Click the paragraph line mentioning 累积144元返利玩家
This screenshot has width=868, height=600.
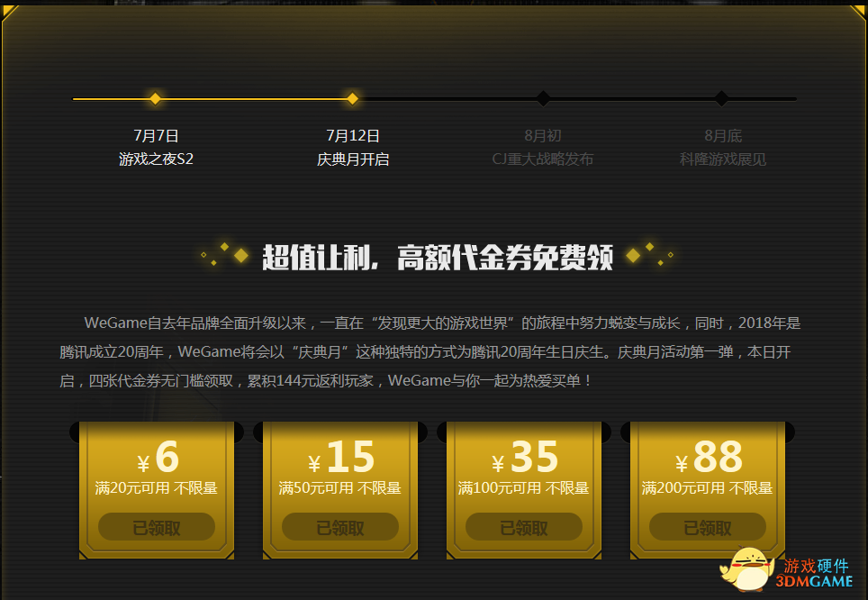click(326, 380)
